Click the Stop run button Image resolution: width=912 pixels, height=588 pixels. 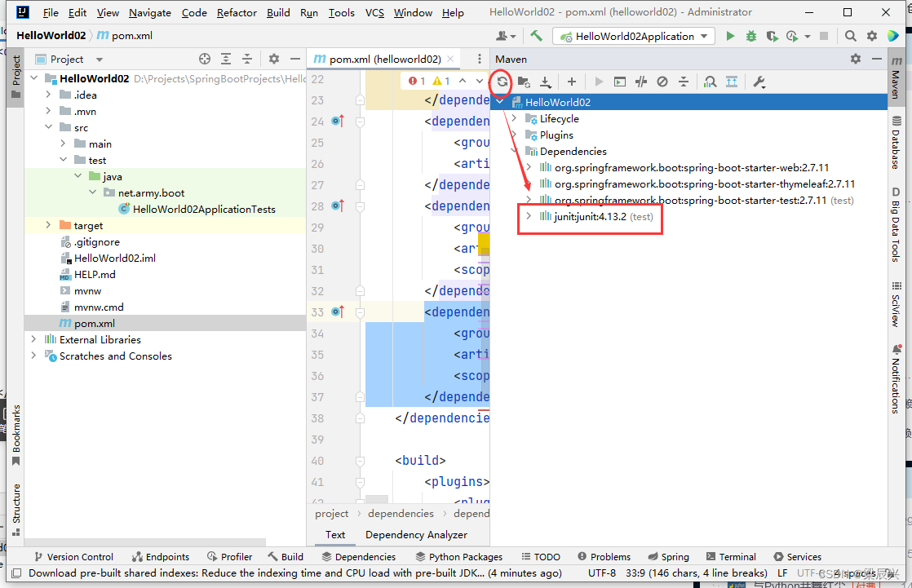click(x=824, y=36)
